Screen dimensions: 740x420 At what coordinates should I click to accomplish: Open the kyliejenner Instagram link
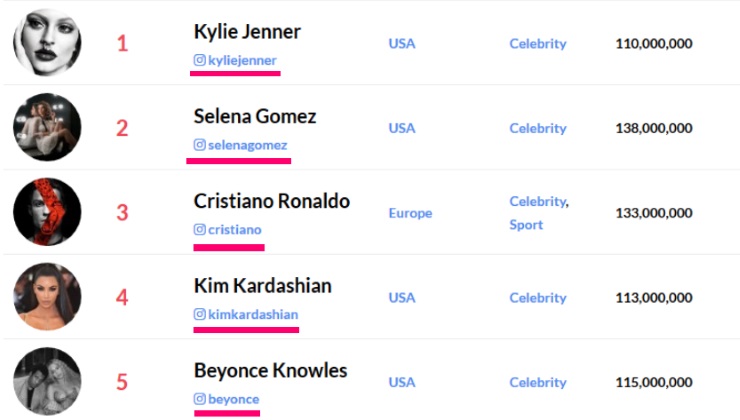click(x=242, y=60)
